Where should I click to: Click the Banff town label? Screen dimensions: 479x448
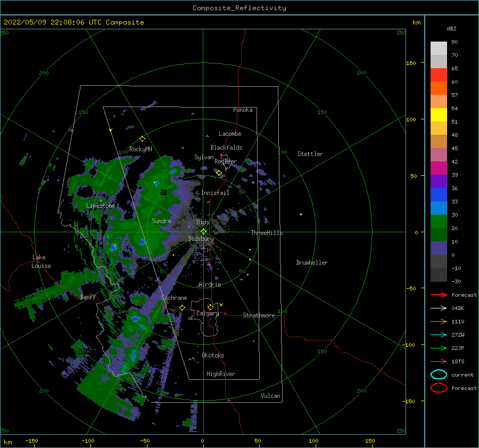[88, 297]
